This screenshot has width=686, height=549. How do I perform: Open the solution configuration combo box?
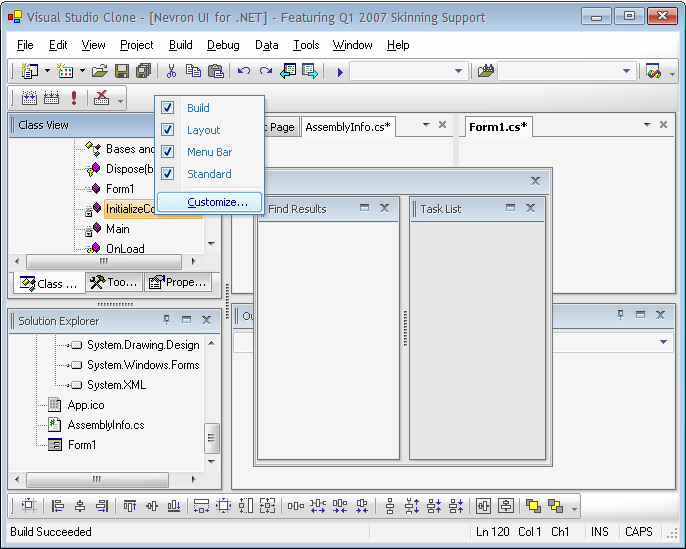click(x=408, y=71)
